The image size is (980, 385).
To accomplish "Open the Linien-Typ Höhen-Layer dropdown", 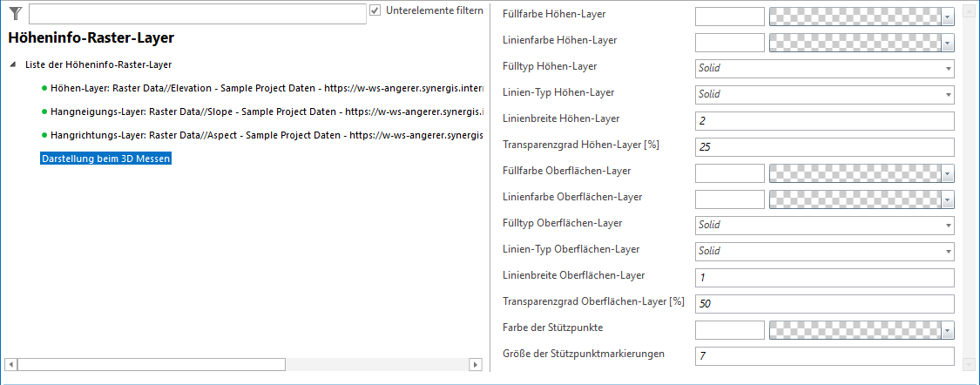I will coord(946,94).
